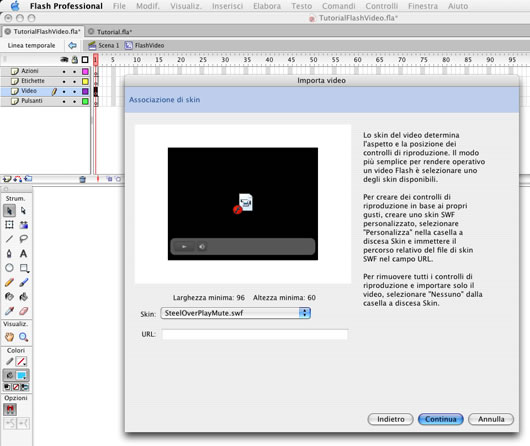Choose the Pencil tool
The height and width of the screenshot is (446, 530).
coord(9,282)
